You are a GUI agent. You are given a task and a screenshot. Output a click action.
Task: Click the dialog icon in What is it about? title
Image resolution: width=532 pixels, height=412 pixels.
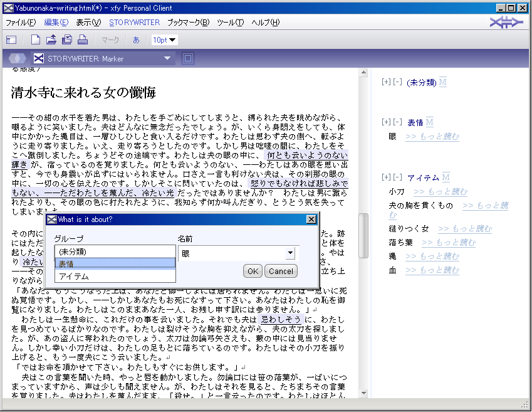pos(51,219)
